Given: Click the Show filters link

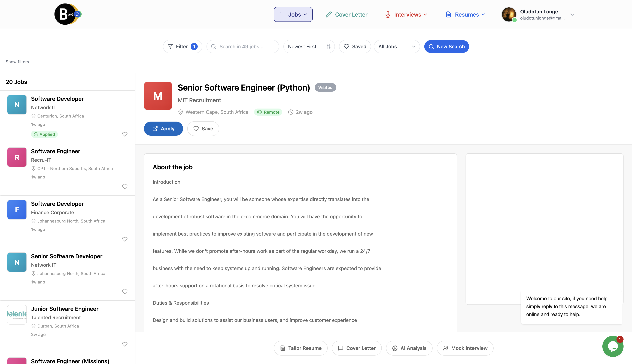Looking at the screenshot, I should pos(17,61).
